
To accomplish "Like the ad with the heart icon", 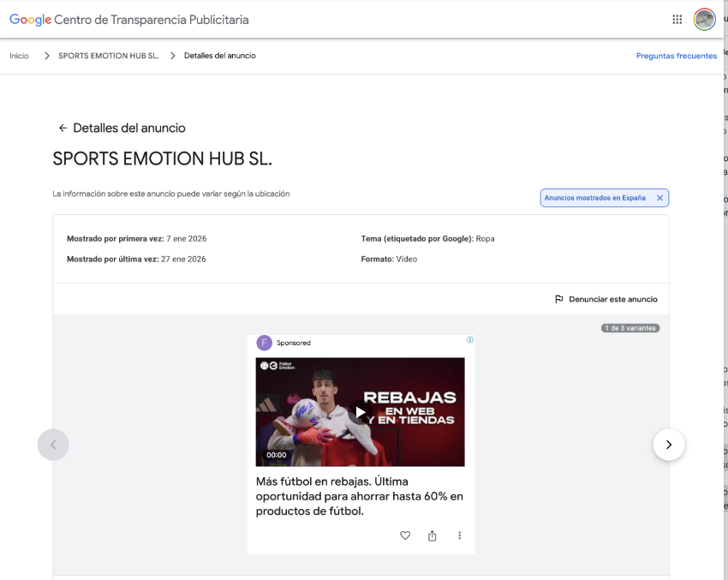I will tap(405, 535).
